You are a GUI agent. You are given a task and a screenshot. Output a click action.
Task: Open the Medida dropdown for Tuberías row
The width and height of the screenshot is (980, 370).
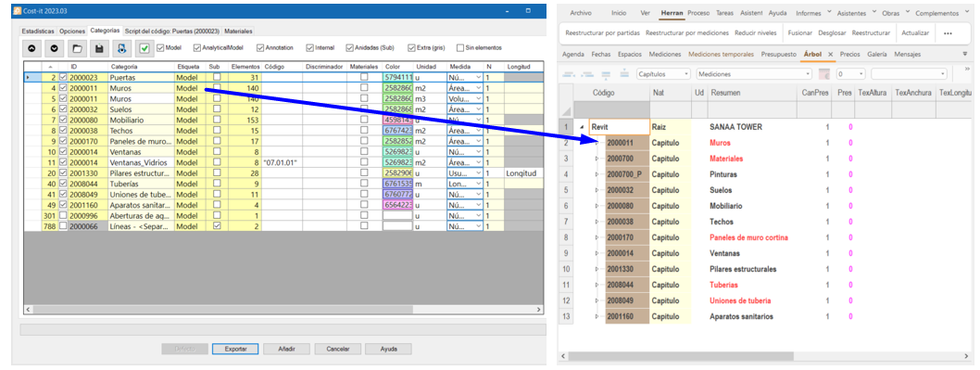tap(478, 184)
